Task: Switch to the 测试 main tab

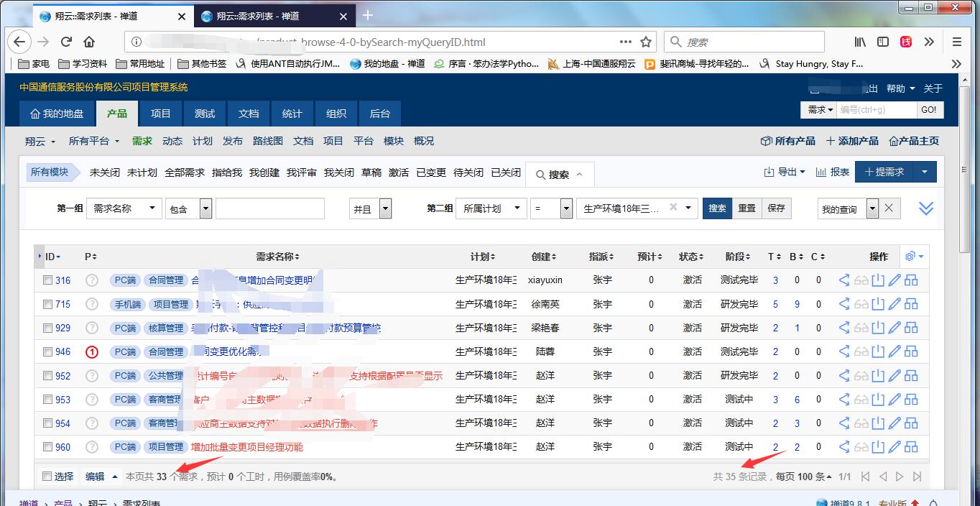Action: pos(205,114)
